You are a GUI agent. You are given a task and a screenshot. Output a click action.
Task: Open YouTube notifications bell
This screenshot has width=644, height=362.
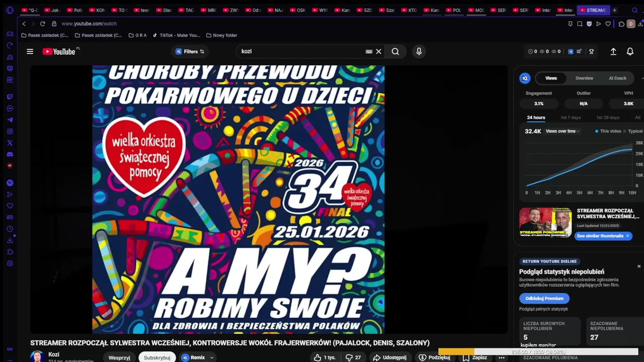pos(630,51)
